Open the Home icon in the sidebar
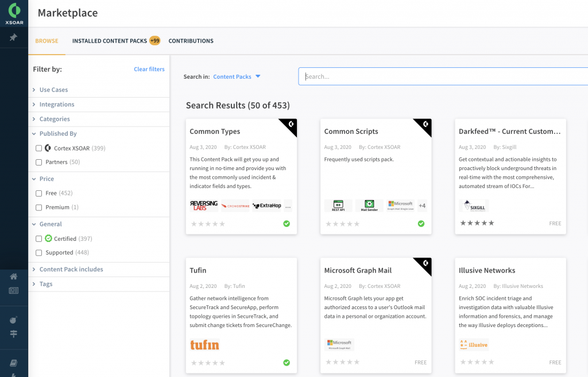Image resolution: width=588 pixels, height=377 pixels. point(14,276)
